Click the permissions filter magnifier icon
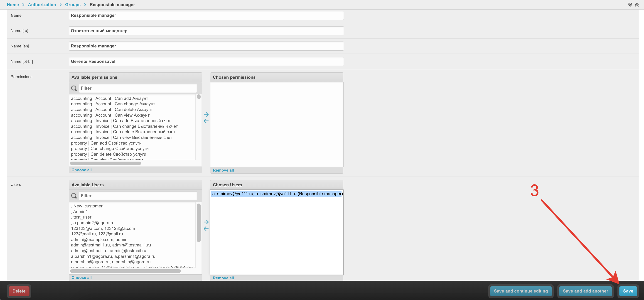The height and width of the screenshot is (300, 644). click(74, 88)
